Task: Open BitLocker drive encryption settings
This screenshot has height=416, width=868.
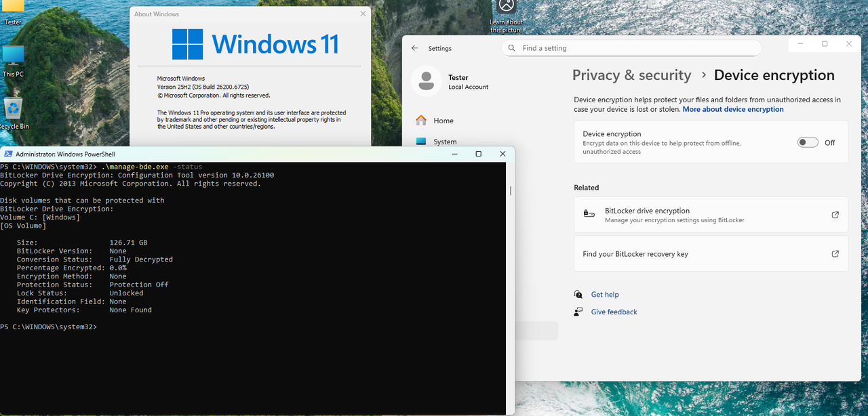Action: coord(711,215)
